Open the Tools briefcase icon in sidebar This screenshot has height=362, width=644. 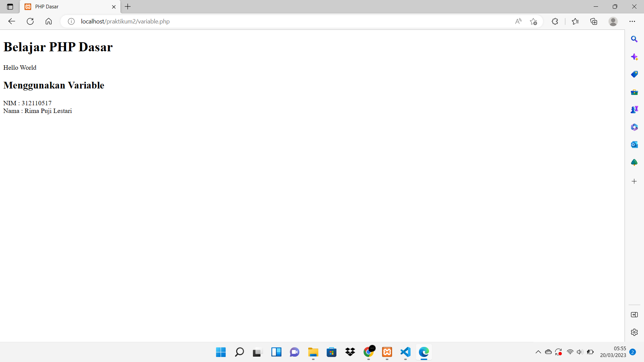[x=634, y=92]
